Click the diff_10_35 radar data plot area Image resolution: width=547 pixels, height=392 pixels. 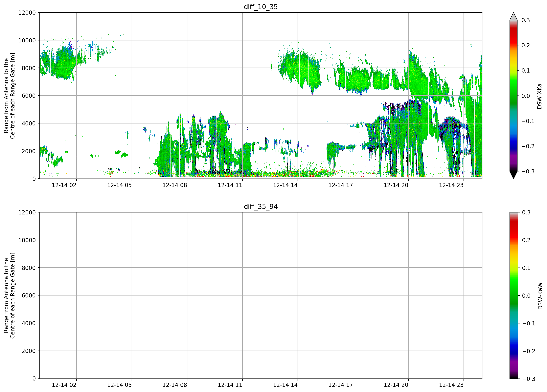click(x=261, y=96)
